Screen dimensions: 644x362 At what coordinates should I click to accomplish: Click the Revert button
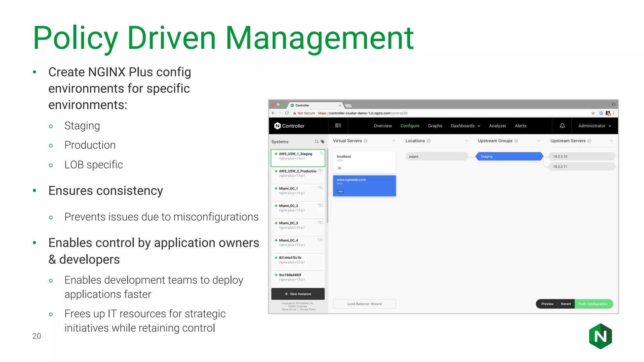click(566, 304)
